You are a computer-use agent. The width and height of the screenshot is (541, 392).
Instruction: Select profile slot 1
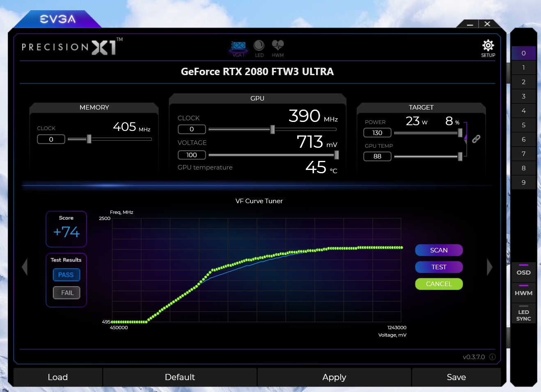(523, 67)
